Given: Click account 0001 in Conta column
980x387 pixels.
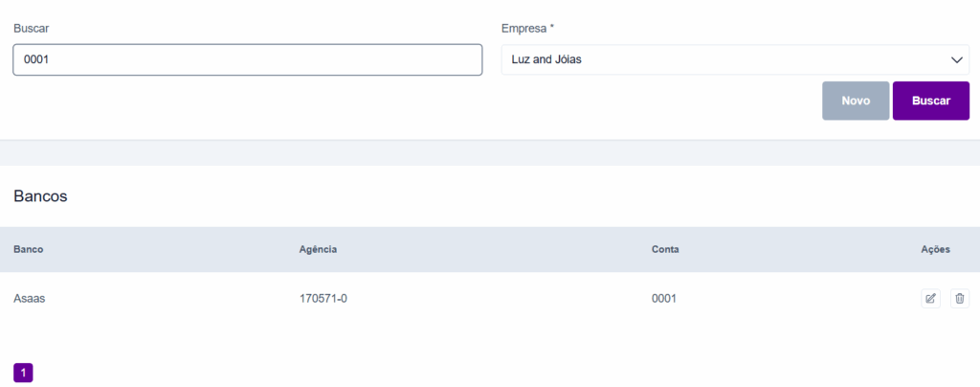Looking at the screenshot, I should [x=664, y=299].
